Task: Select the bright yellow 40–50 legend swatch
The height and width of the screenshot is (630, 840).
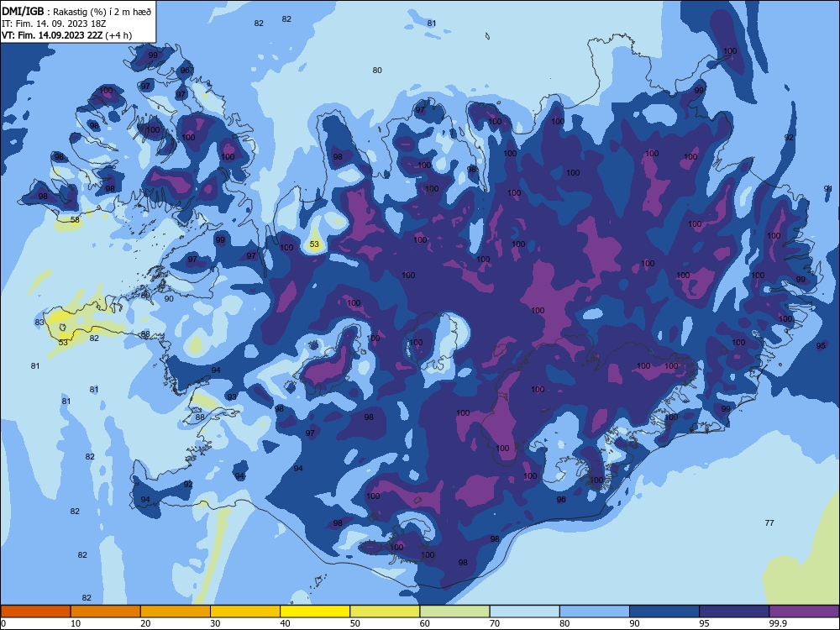Action: click(x=315, y=612)
